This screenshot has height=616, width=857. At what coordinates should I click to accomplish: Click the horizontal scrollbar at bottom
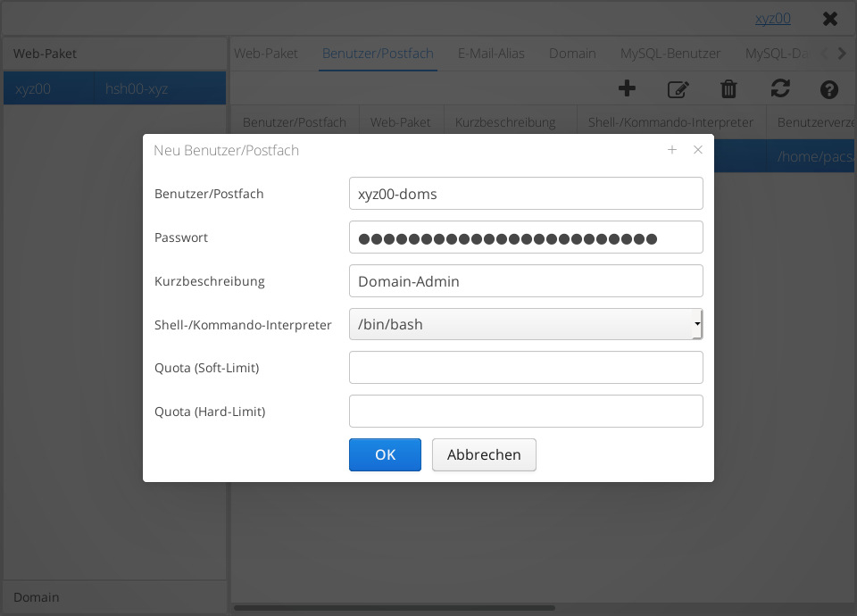[393, 608]
